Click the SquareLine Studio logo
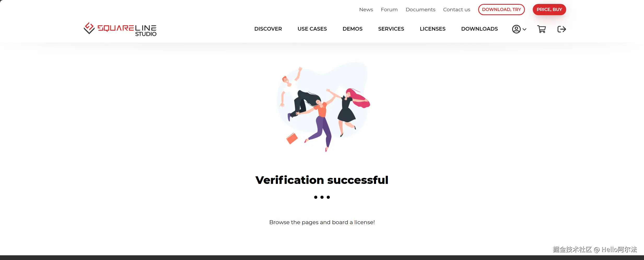 coord(120,29)
